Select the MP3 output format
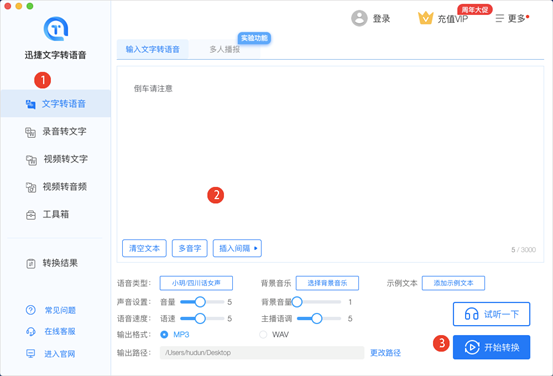Viewport: 553px width, 376px height. [164, 334]
